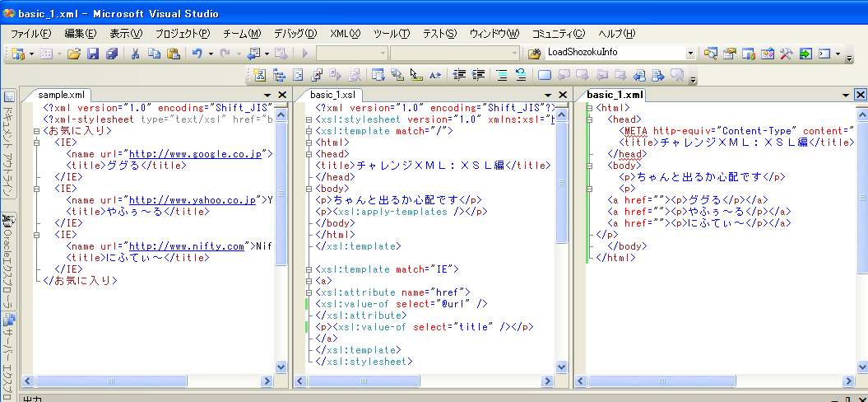Click the ちゃんと出るか心配です line in basic_1.xml
Viewport: 868px width, 402px height.
[x=702, y=177]
